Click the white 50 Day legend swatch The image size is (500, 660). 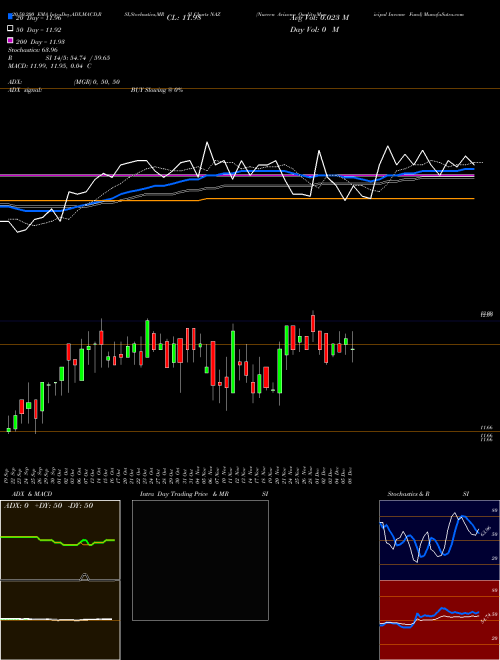pyautogui.click(x=10, y=29)
